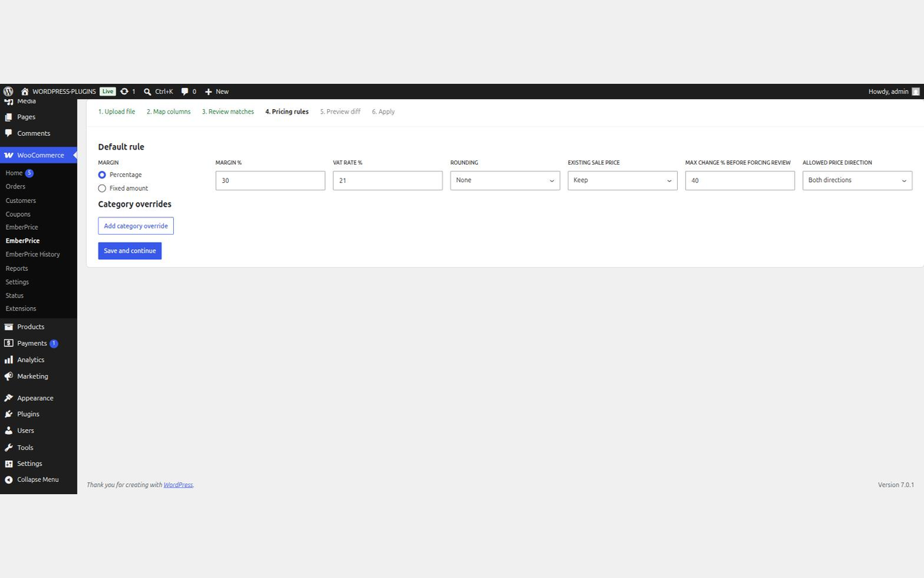Click the Collapse Menu arrow icon
This screenshot has width=924, height=578.
tap(9, 480)
